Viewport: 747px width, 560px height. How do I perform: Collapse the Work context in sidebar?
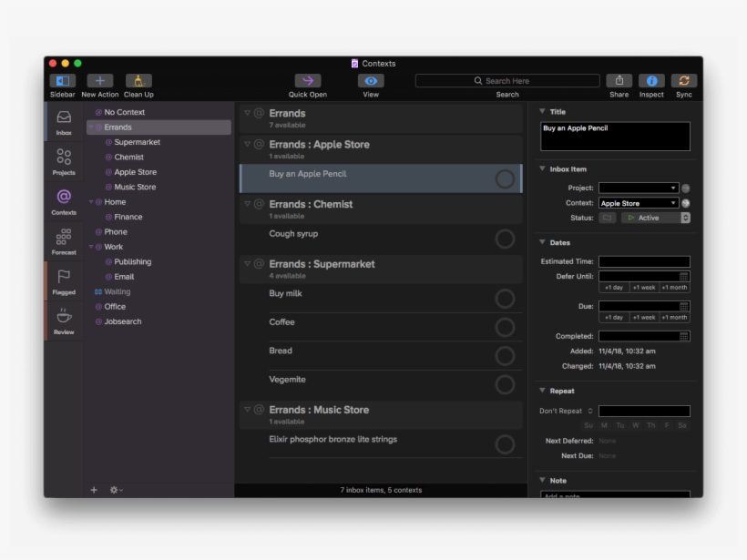pos(91,247)
